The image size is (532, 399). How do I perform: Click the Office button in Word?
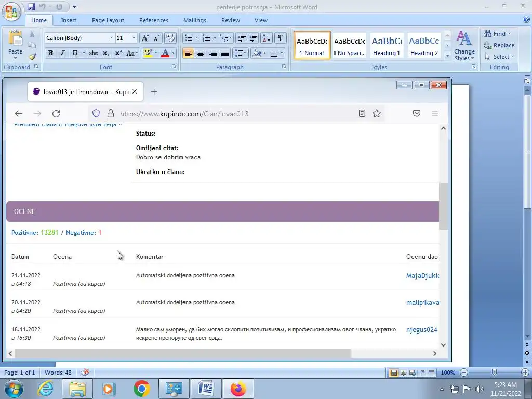[x=11, y=11]
